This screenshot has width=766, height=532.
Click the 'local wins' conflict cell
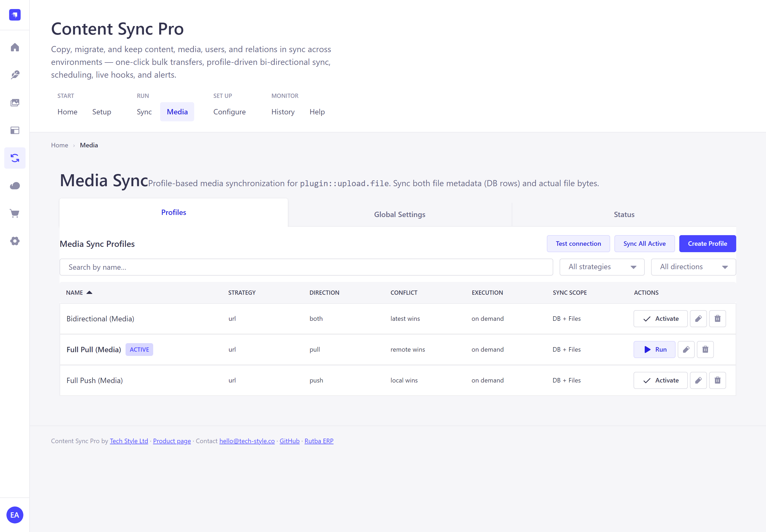click(404, 380)
